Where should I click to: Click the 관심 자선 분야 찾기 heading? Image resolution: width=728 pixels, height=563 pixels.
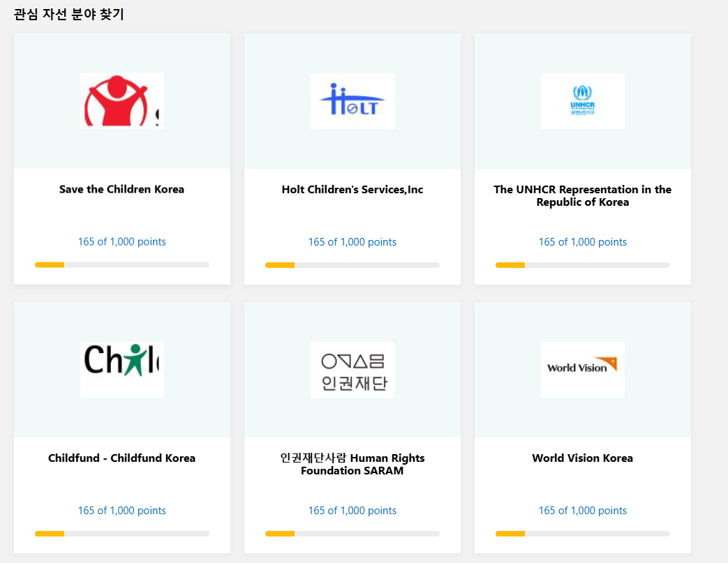tap(68, 15)
